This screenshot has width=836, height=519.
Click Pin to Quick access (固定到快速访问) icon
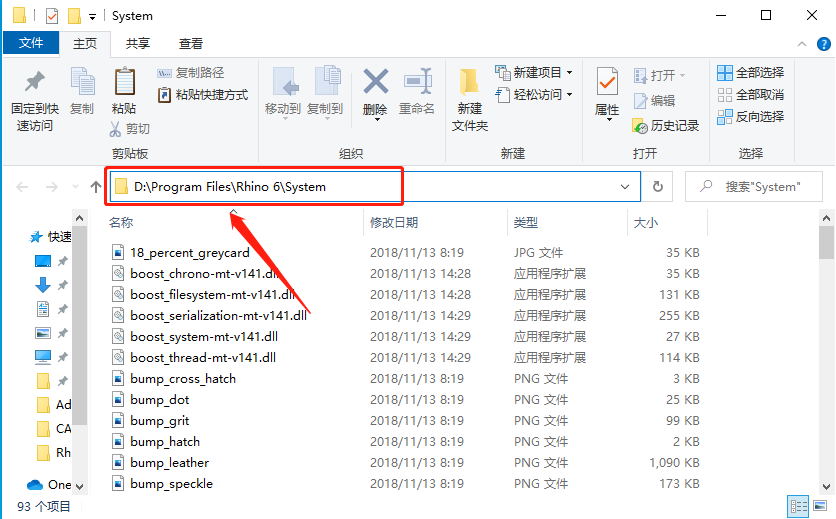click(x=35, y=82)
